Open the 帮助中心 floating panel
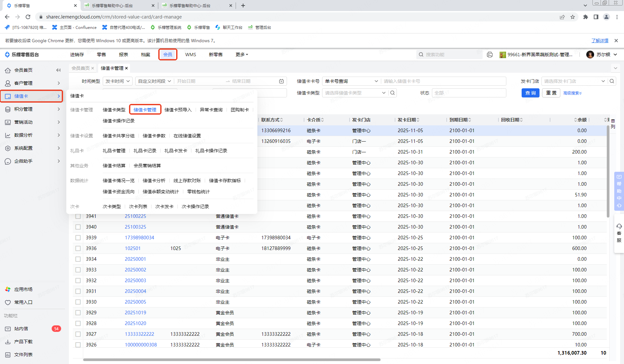This screenshot has width=624, height=364. [x=619, y=191]
